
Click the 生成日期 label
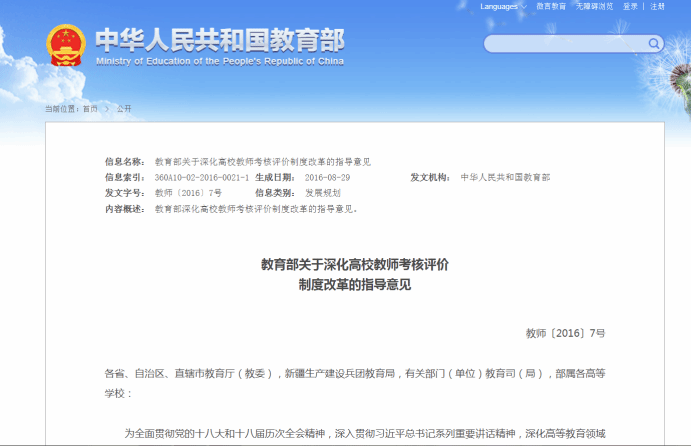[x=275, y=177]
